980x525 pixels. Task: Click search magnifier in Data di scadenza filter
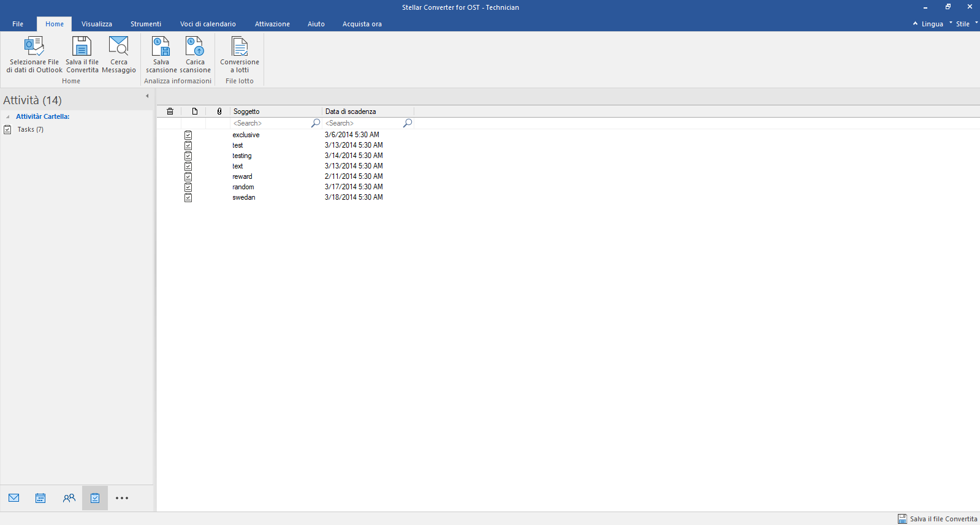coord(408,123)
